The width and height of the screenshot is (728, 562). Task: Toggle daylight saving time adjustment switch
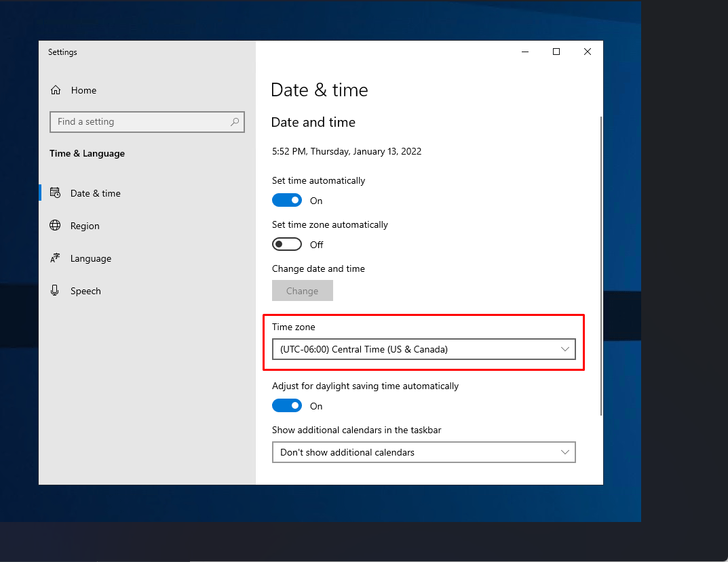(287, 405)
